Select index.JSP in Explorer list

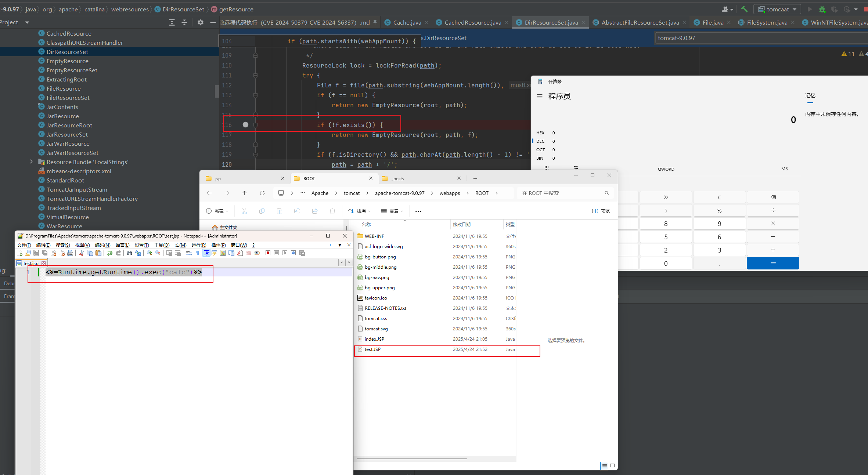click(x=436, y=339)
